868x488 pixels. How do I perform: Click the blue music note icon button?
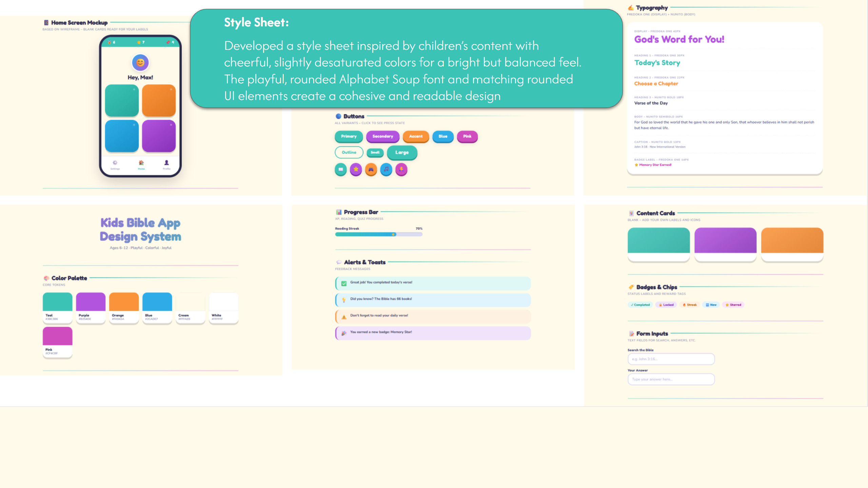[x=386, y=170]
